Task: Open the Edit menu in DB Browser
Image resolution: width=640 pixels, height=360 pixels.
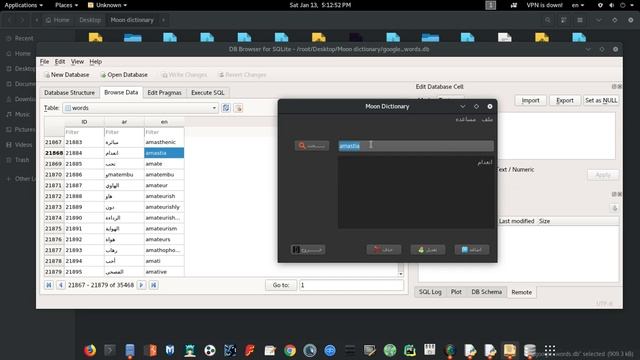Action: pyautogui.click(x=60, y=62)
